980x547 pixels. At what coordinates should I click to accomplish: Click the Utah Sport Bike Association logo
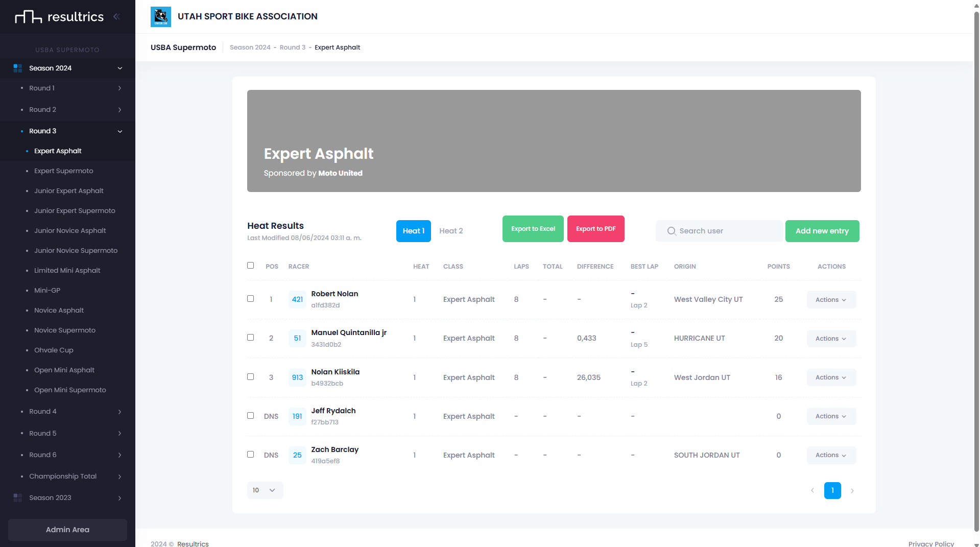[161, 17]
